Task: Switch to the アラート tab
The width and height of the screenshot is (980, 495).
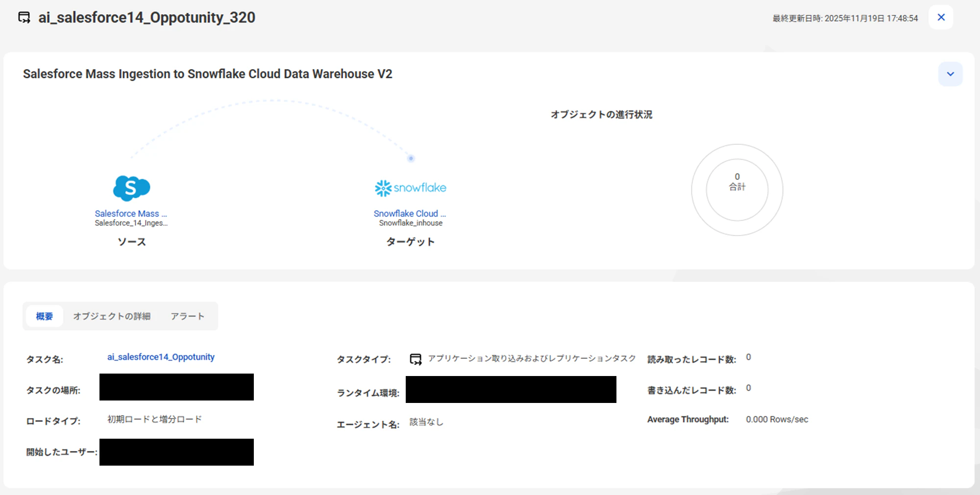Action: click(x=187, y=316)
